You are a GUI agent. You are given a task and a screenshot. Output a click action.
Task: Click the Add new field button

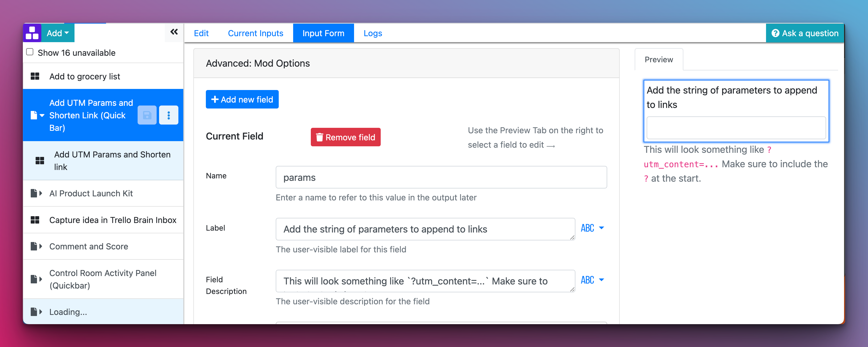(x=242, y=99)
